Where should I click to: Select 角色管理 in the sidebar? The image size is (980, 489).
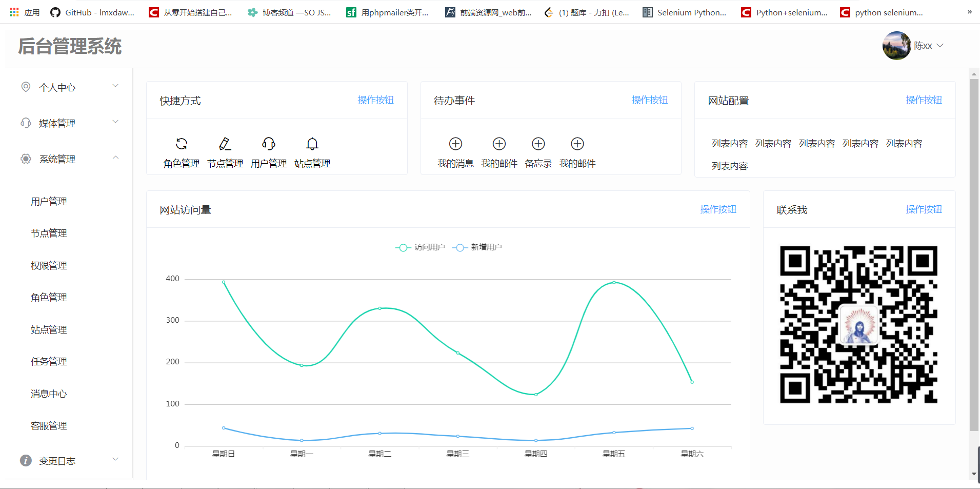click(x=49, y=298)
